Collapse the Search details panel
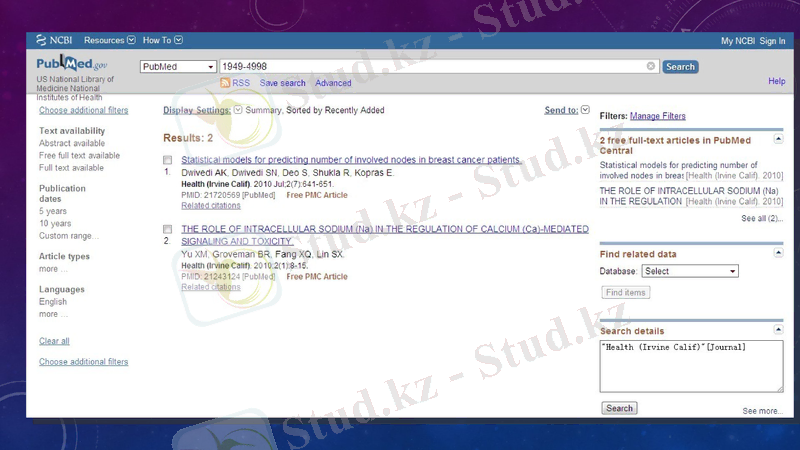Screen dimensions: 800x450 (x=778, y=330)
